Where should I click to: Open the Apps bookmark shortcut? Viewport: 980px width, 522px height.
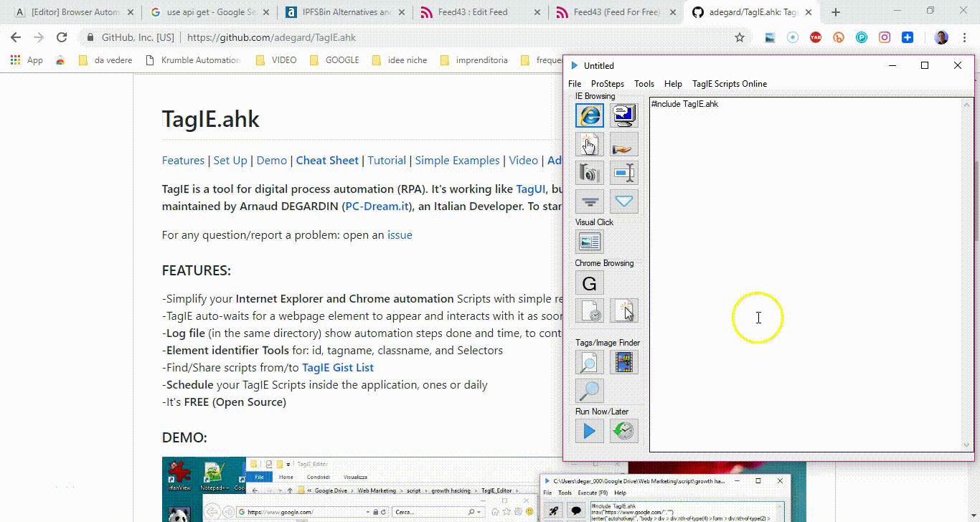point(27,60)
